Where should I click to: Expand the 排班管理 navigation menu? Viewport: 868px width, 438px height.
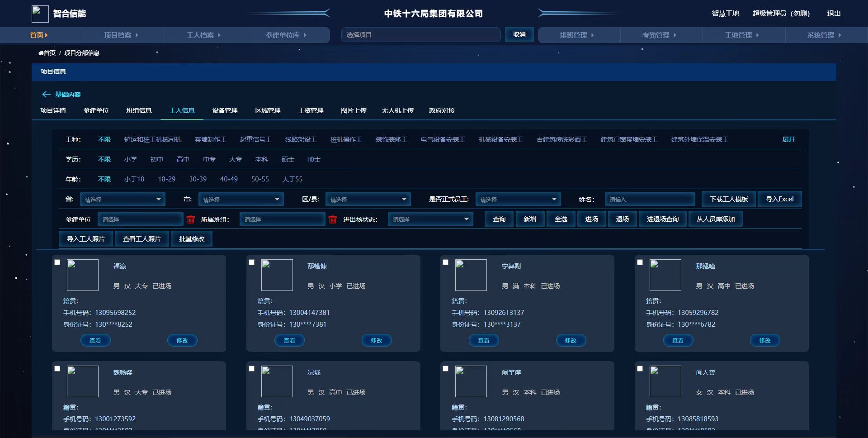577,35
